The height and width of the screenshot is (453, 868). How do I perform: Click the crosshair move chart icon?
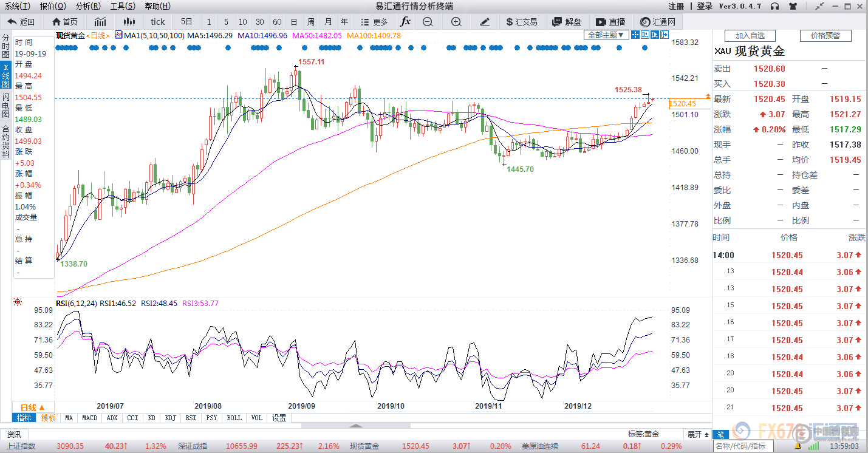[x=635, y=35]
